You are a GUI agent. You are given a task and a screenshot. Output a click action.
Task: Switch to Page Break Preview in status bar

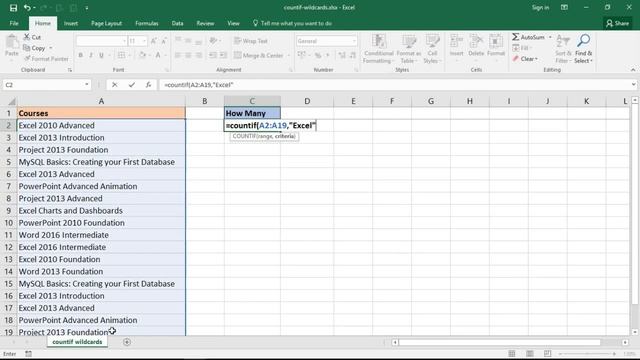[x=547, y=353]
